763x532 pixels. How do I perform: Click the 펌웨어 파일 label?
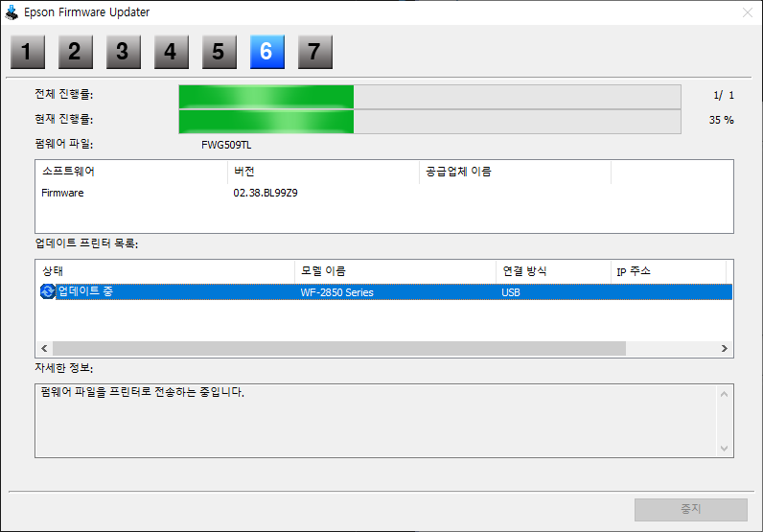[64, 144]
